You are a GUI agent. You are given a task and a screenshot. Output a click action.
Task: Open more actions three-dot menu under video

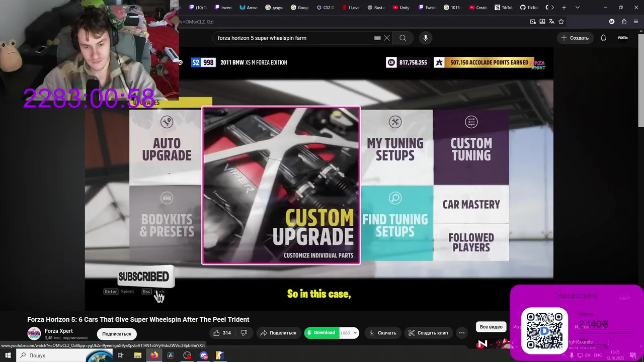point(461,333)
